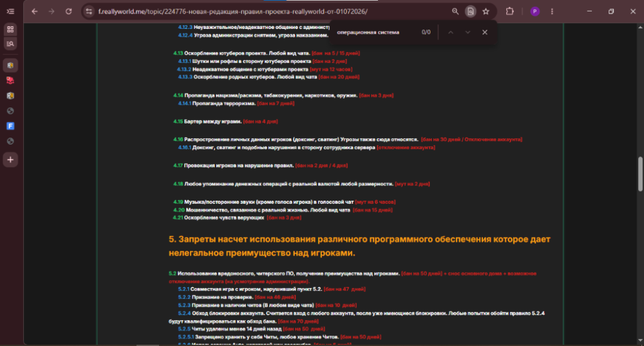
Task: Click the scrollbar down arrow
Action: 640,340
